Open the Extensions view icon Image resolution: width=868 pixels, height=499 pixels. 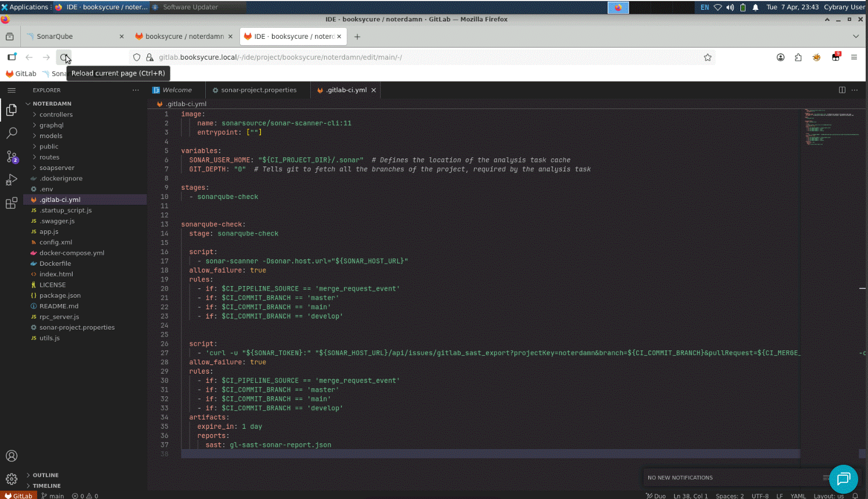[12, 203]
